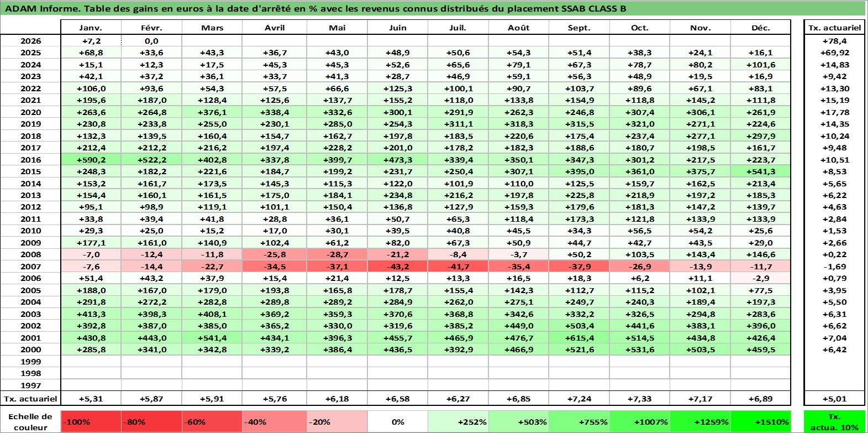Click the 0,0 cell for February 2026
Image resolution: width=868 pixels, height=433 pixels.
[151, 41]
